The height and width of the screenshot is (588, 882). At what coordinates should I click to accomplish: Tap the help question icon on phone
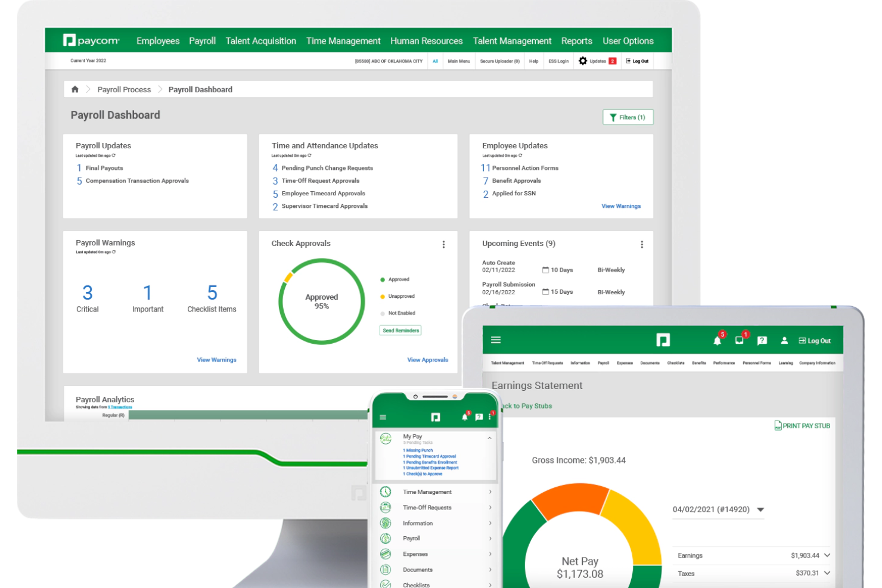(x=479, y=417)
